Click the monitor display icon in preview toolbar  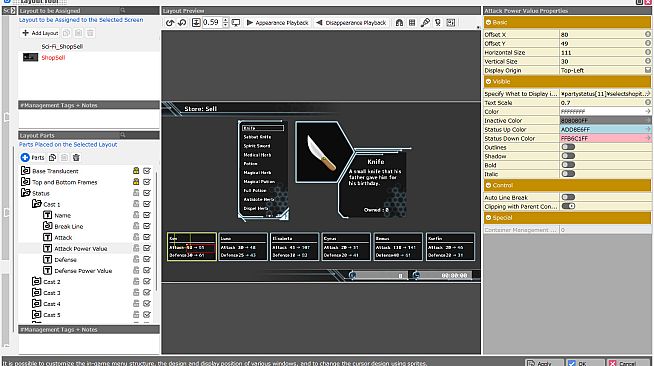click(236, 23)
